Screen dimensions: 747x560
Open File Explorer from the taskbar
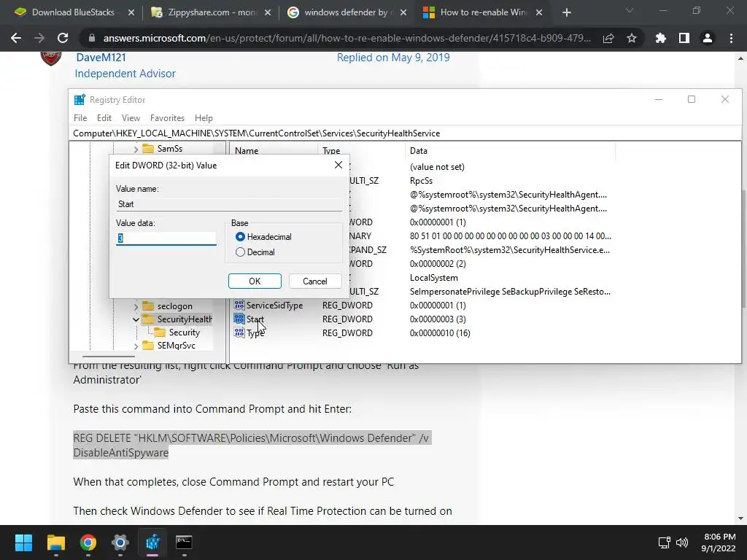(x=55, y=542)
